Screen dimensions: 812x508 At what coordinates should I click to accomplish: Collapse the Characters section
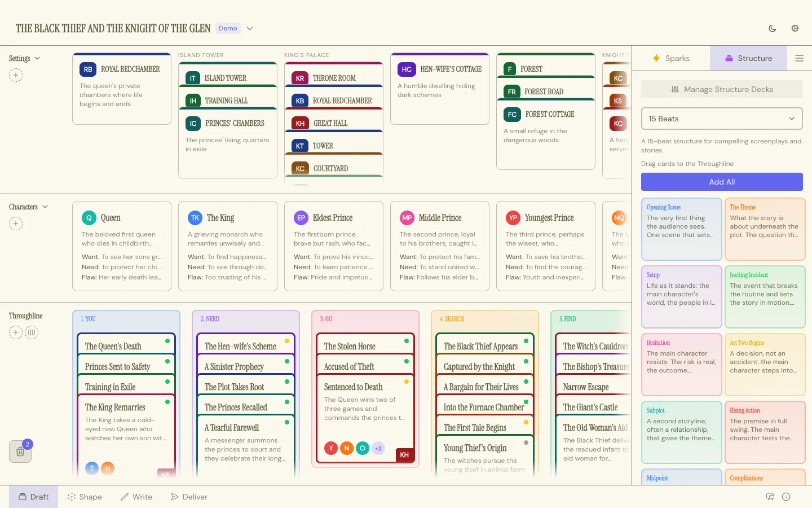tap(45, 207)
